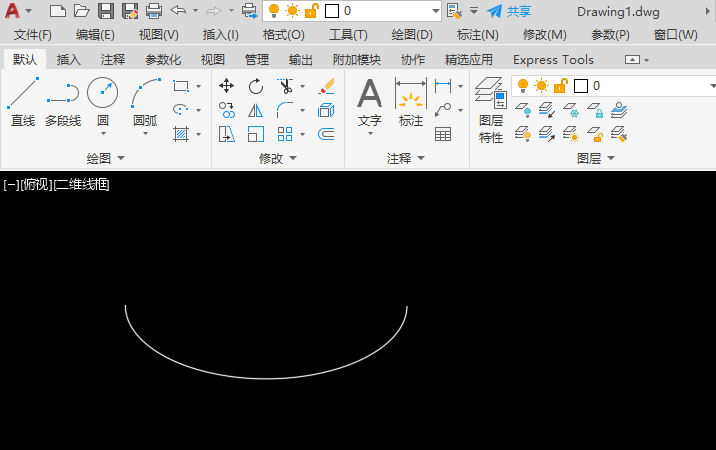Click the Copy tool icon
Screen dimensions: 716x450
click(226, 110)
